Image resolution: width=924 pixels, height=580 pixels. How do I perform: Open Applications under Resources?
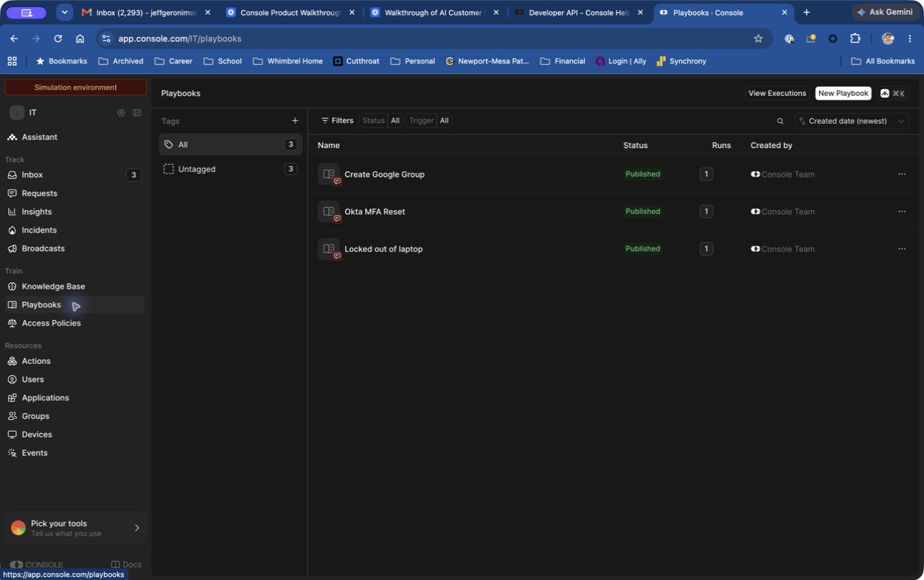click(x=74, y=397)
